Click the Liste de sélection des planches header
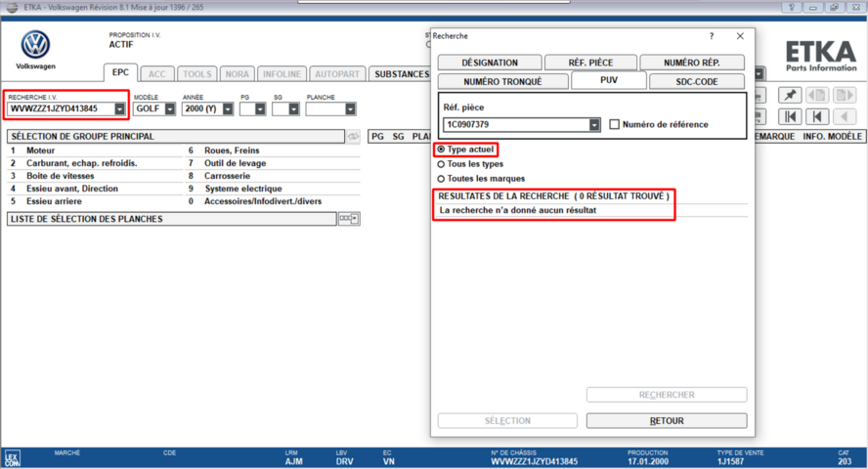 172,219
